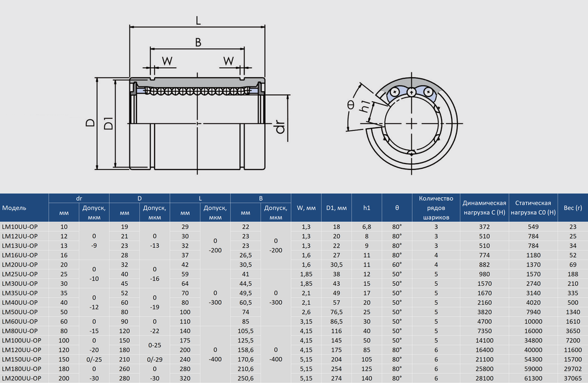Click the weight value 37065
Viewport: 588px width, 383px height.
[x=573, y=378]
